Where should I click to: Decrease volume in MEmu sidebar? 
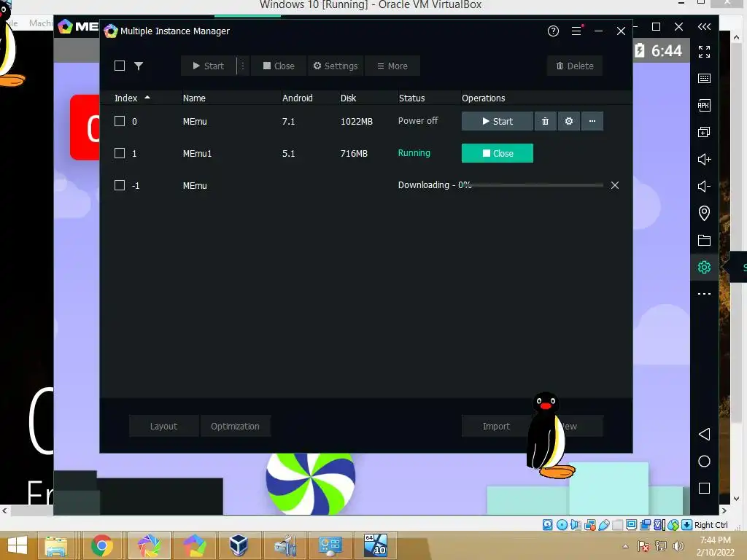tap(704, 186)
